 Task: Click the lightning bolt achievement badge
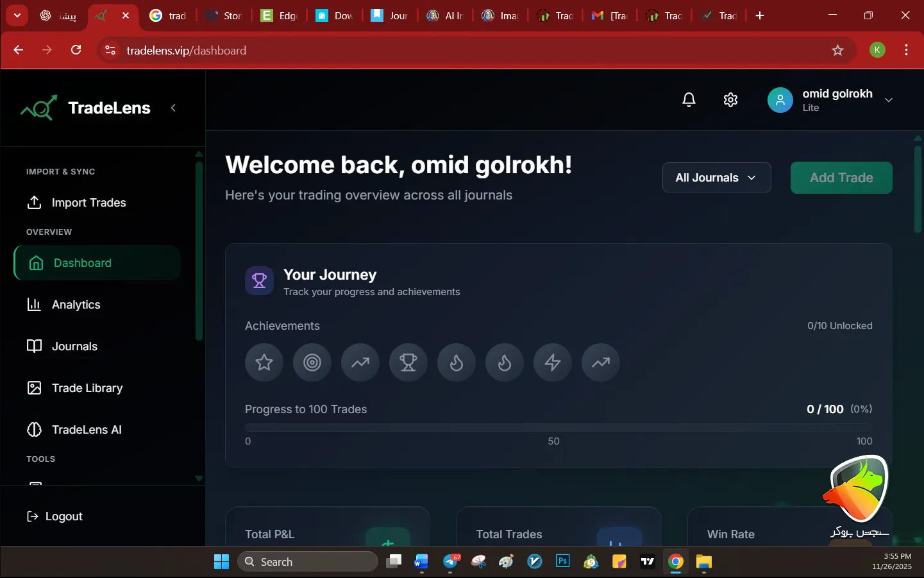point(553,362)
